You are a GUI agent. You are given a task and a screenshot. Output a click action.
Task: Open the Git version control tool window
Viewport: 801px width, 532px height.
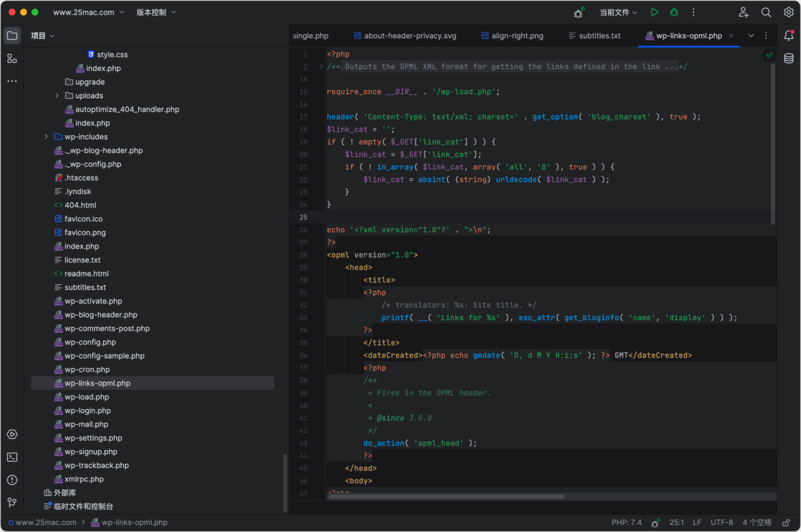pos(12,503)
